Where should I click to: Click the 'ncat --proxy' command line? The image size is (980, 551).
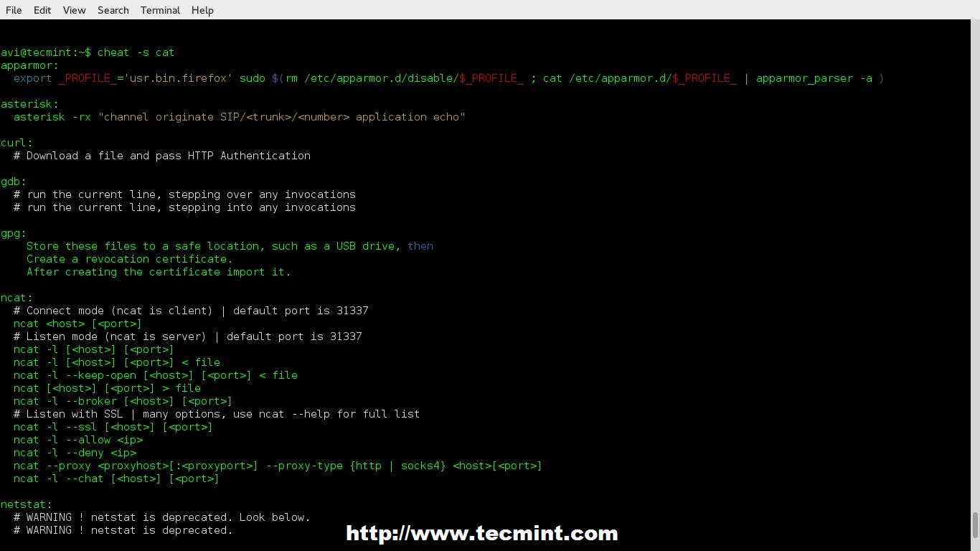click(278, 466)
